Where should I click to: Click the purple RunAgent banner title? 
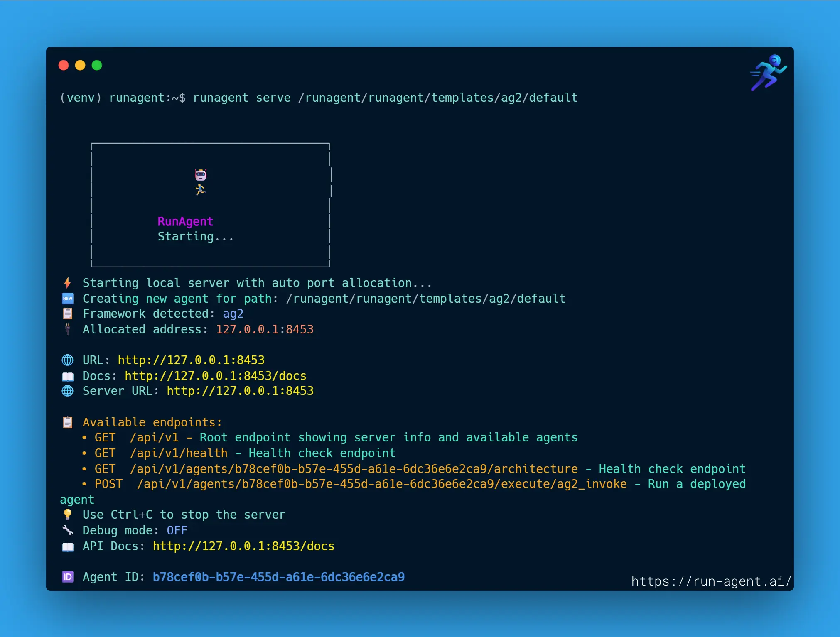[x=185, y=221]
